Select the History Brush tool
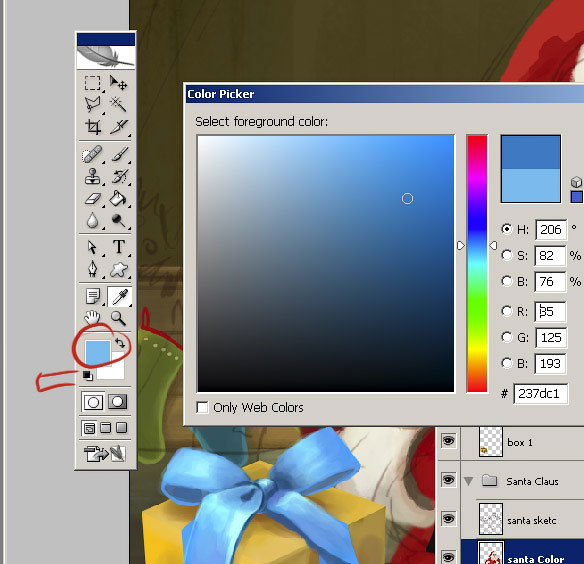This screenshot has width=584, height=564. pyautogui.click(x=119, y=176)
